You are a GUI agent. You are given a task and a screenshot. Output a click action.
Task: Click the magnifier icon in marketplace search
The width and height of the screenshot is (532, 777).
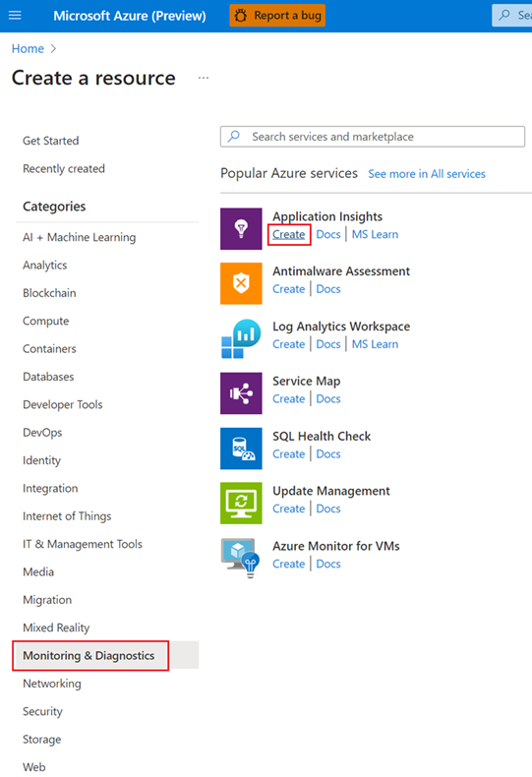[234, 137]
